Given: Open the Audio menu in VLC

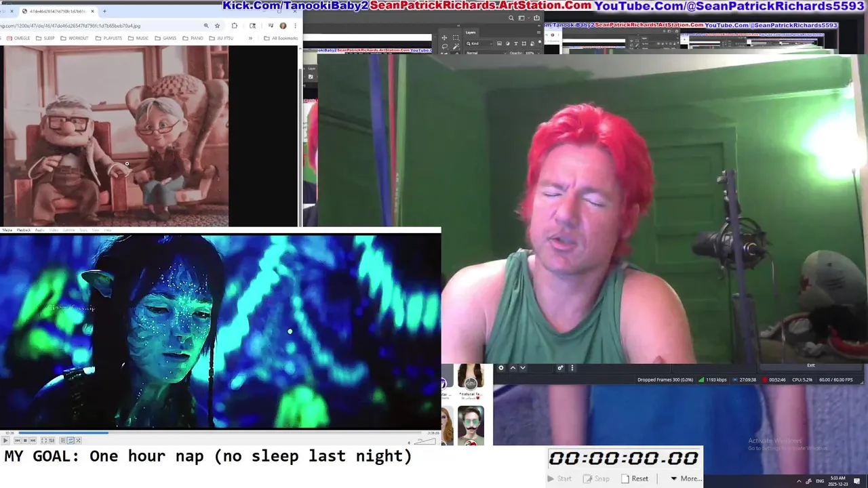Looking at the screenshot, I should pyautogui.click(x=40, y=230).
